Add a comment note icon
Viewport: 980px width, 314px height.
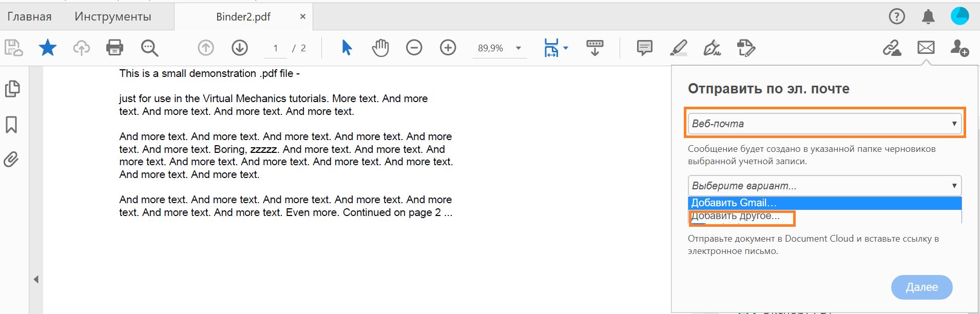coord(644,48)
